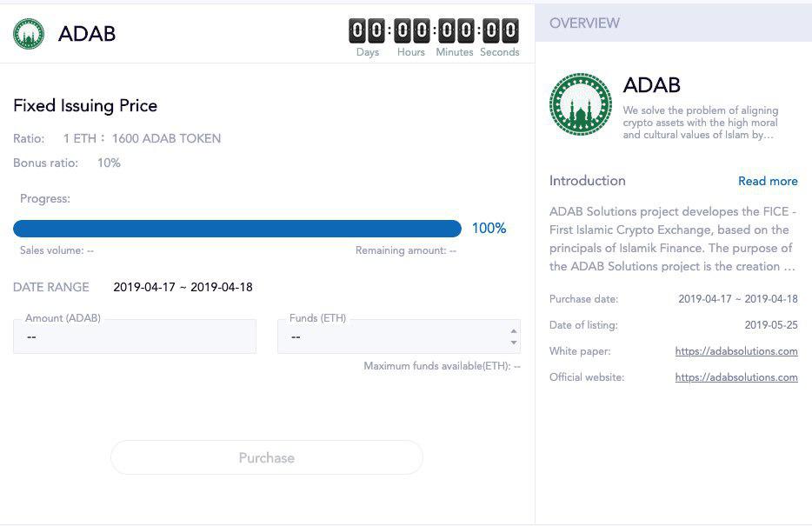
Task: Click the 'Sales volume: --' text
Action: tap(57, 250)
